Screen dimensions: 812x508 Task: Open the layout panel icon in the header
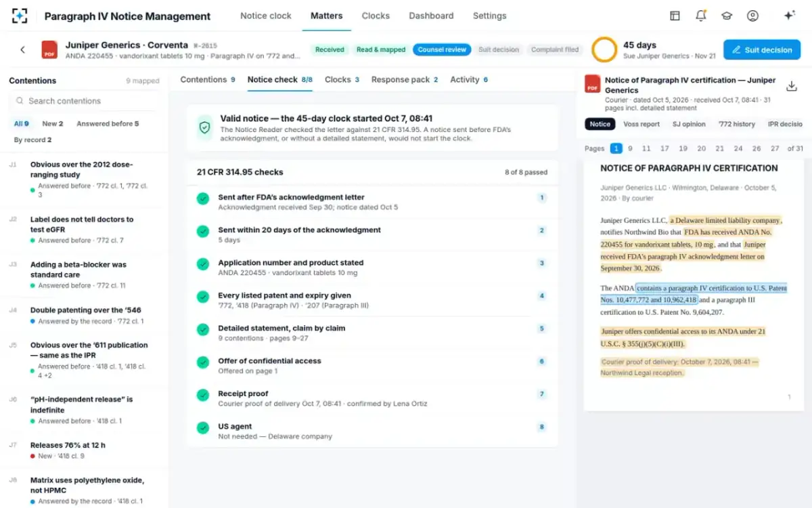[675, 16]
